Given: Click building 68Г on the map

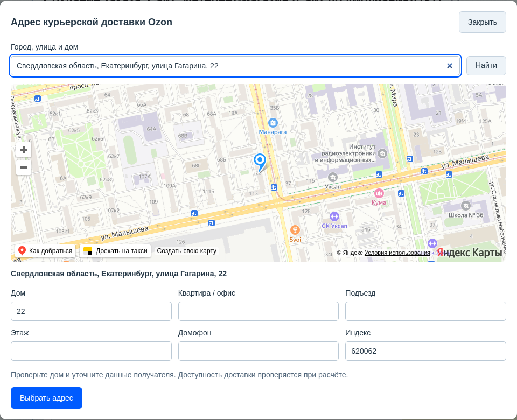Looking at the screenshot, I should click(x=196, y=165).
